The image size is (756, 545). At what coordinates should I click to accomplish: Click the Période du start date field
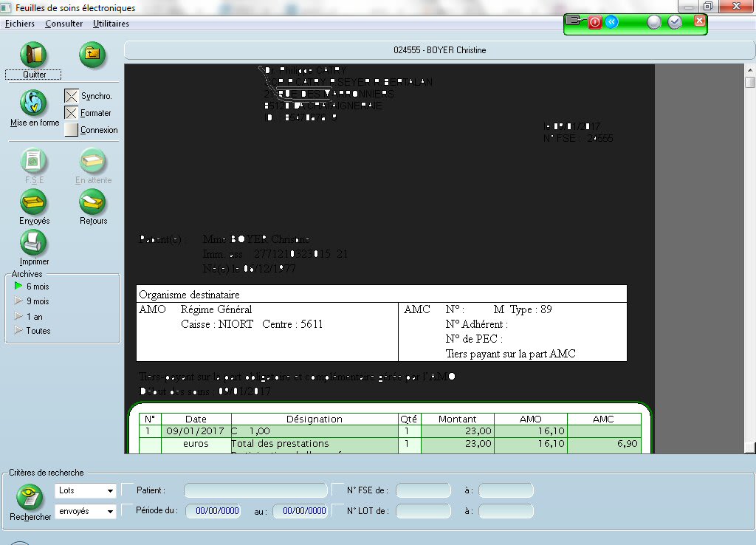pos(213,511)
